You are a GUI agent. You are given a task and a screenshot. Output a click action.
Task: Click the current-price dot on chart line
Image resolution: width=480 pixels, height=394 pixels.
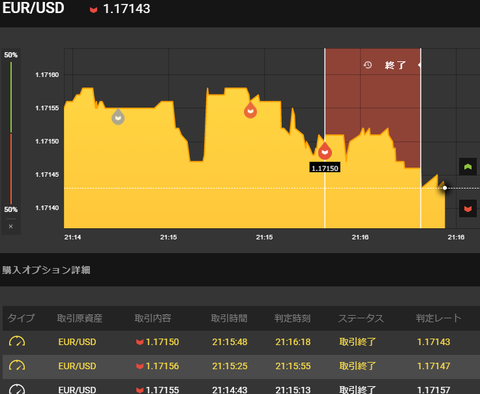(x=445, y=188)
